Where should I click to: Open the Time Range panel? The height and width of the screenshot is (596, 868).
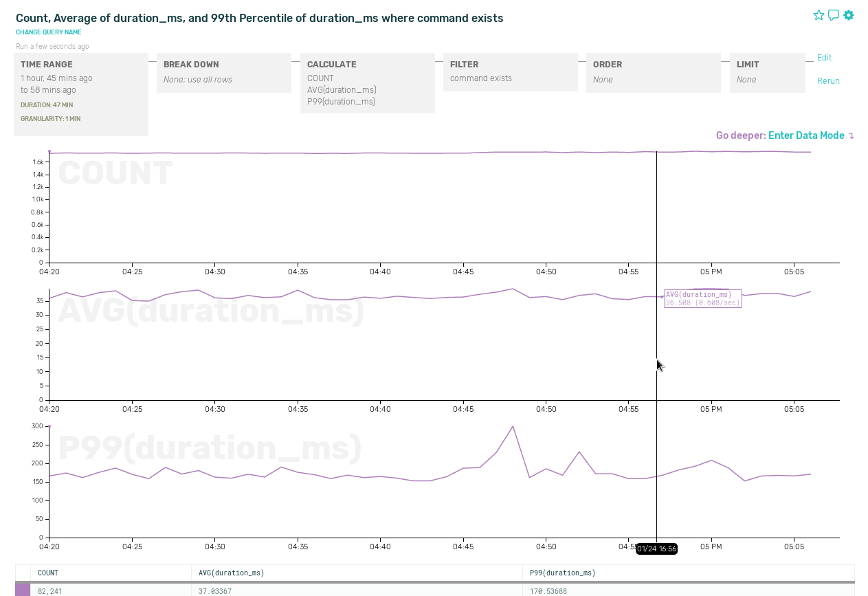(81, 94)
